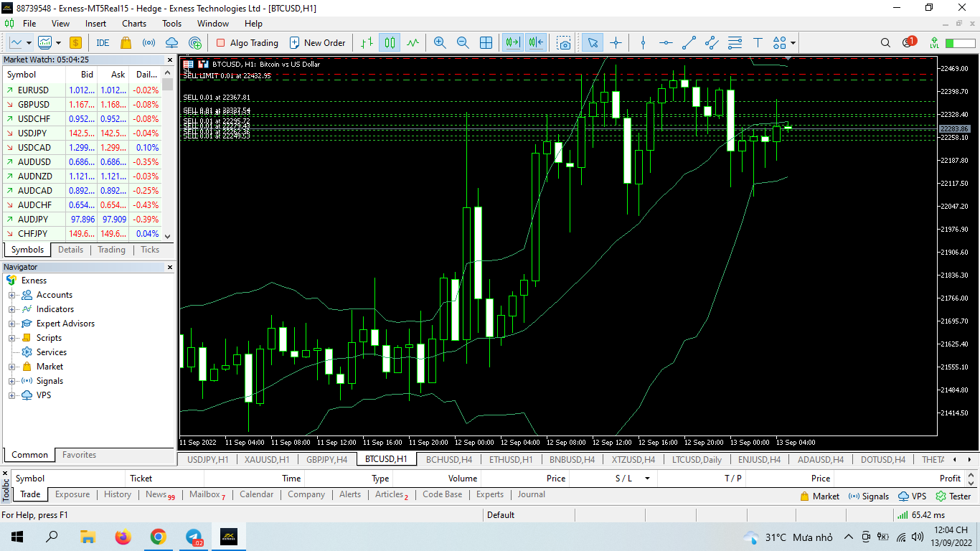Screen dimensions: 980x551
Task: Click the add signal subscription icon
Action: coord(195,42)
